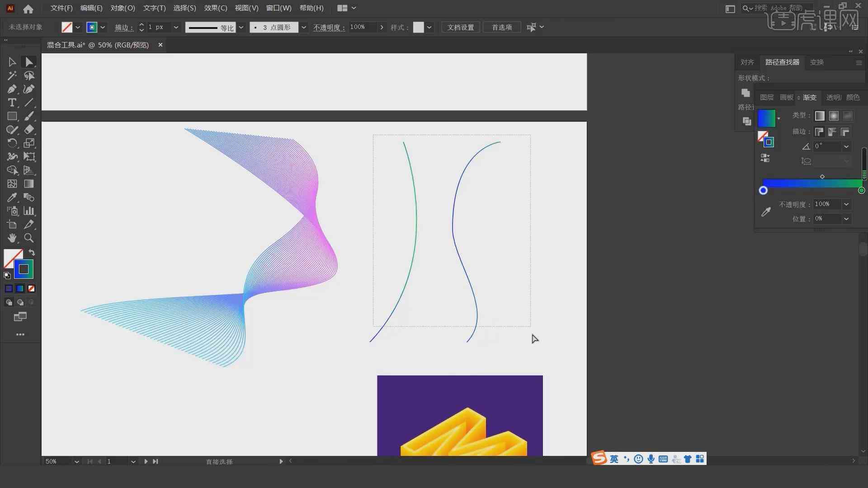This screenshot has height=488, width=868.
Task: Swap fill and stroke colors
Action: 32,253
